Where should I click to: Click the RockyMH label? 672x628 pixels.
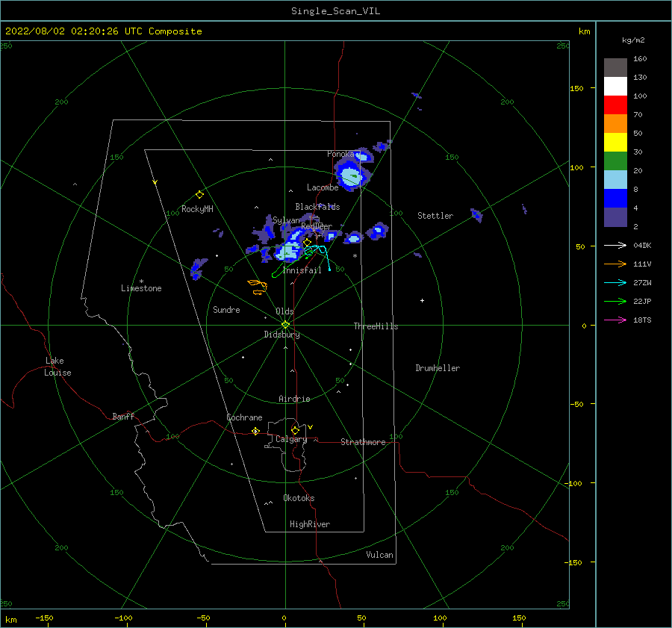click(198, 209)
